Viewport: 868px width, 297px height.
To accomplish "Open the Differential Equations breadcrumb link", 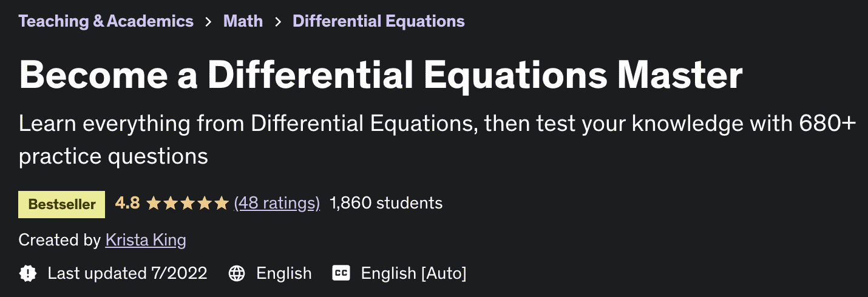I will (378, 21).
